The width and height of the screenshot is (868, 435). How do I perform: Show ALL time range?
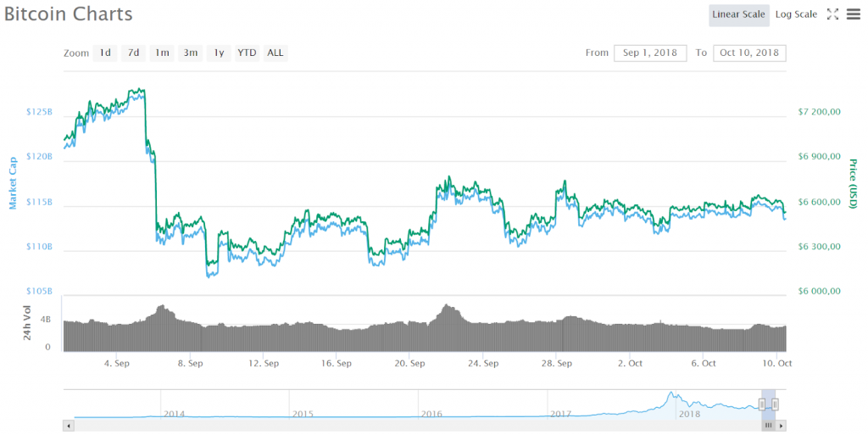275,53
